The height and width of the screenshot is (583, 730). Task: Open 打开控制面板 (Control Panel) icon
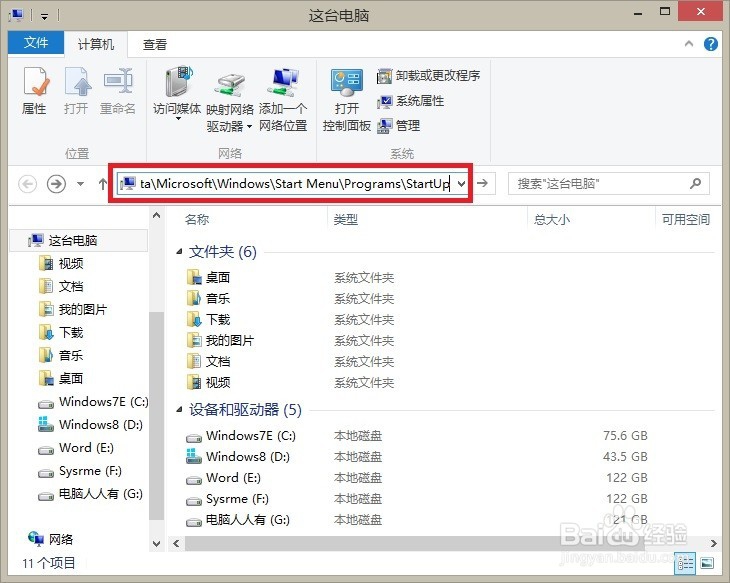(x=347, y=99)
